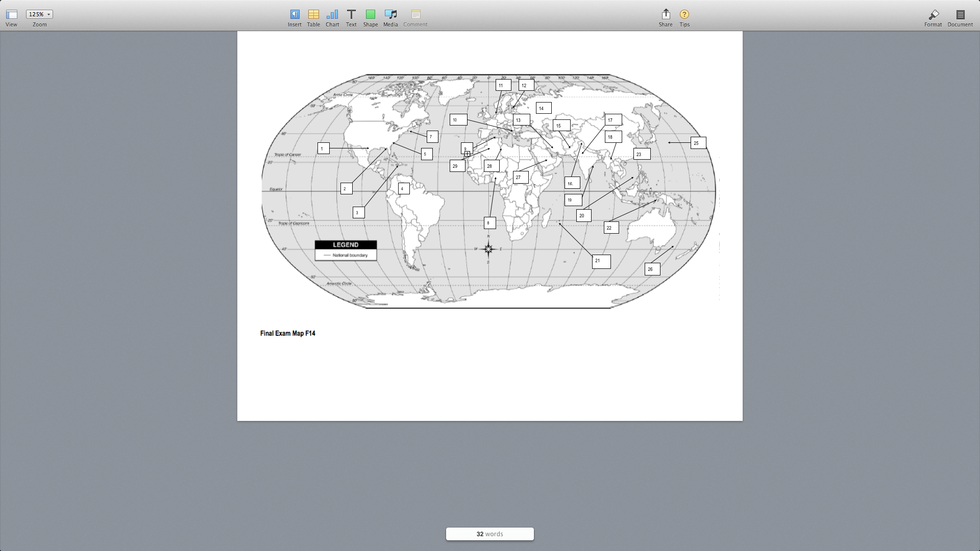Add a Comment to the document

click(415, 15)
